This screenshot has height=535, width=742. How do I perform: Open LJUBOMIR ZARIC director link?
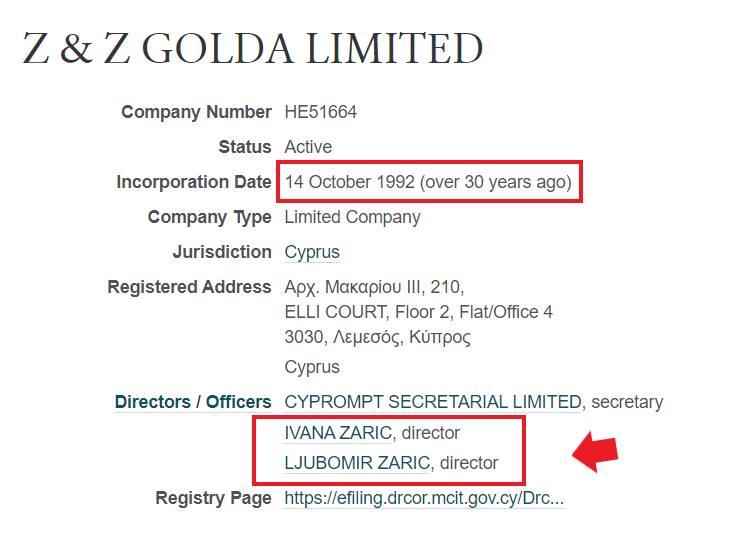point(357,463)
